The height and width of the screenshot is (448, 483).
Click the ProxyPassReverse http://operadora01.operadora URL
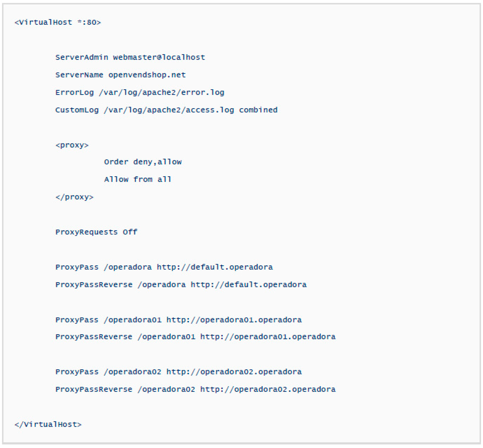tap(268, 337)
